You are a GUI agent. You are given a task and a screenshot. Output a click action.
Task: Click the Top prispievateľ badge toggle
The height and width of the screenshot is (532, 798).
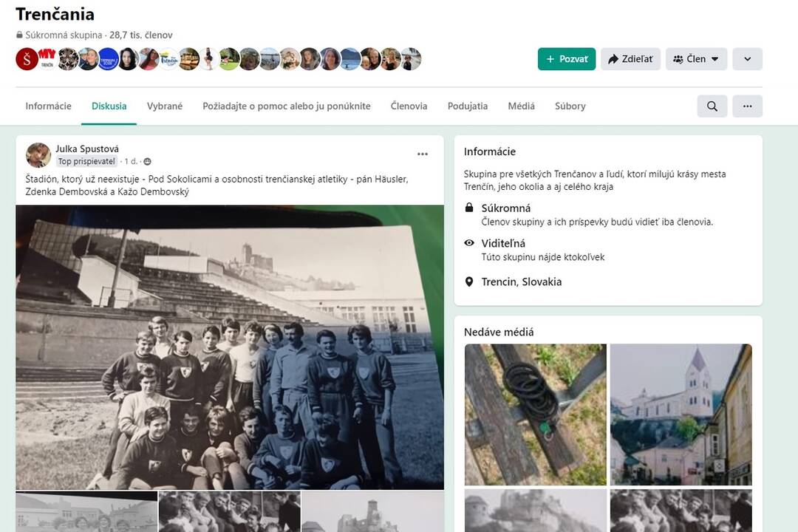(86, 161)
